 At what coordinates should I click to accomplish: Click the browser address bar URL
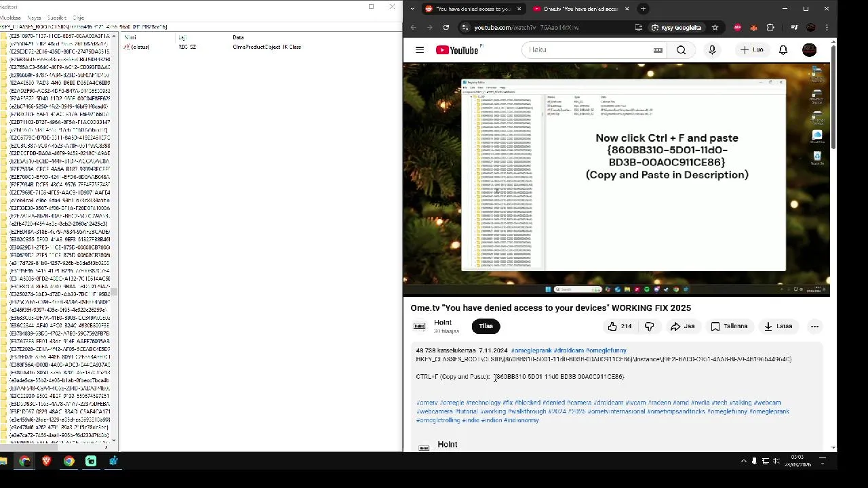pos(526,28)
